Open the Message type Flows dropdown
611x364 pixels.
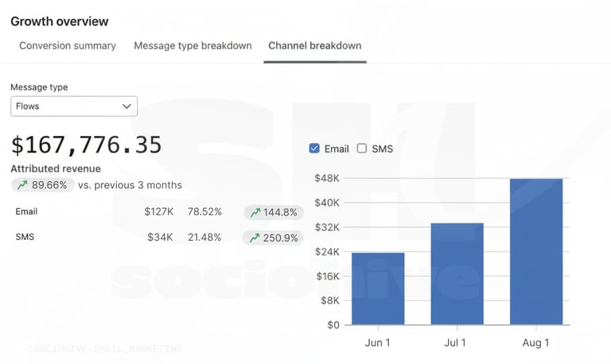pos(73,106)
